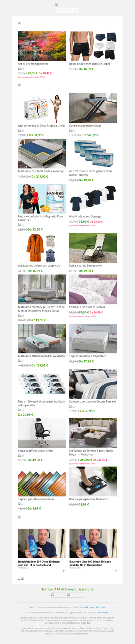Click the AdChoices icon under the right ad
Viewport: 135px width, 644px height.
coord(115,571)
